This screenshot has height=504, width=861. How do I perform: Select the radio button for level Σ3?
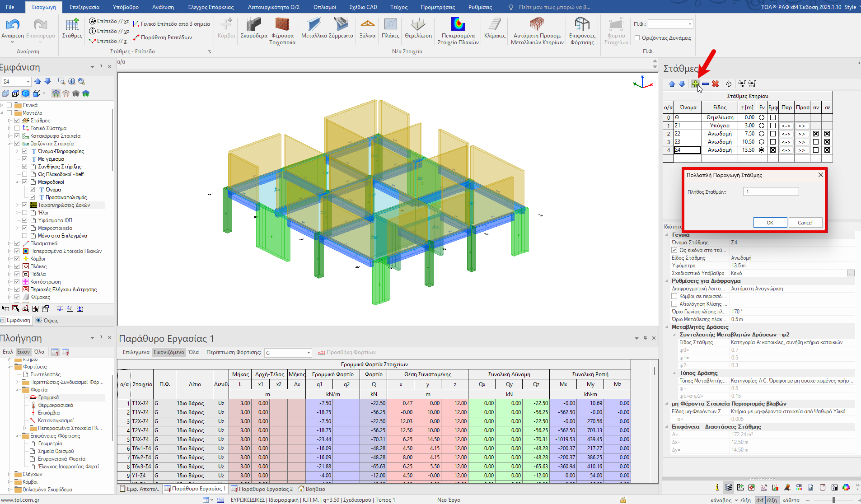[762, 142]
